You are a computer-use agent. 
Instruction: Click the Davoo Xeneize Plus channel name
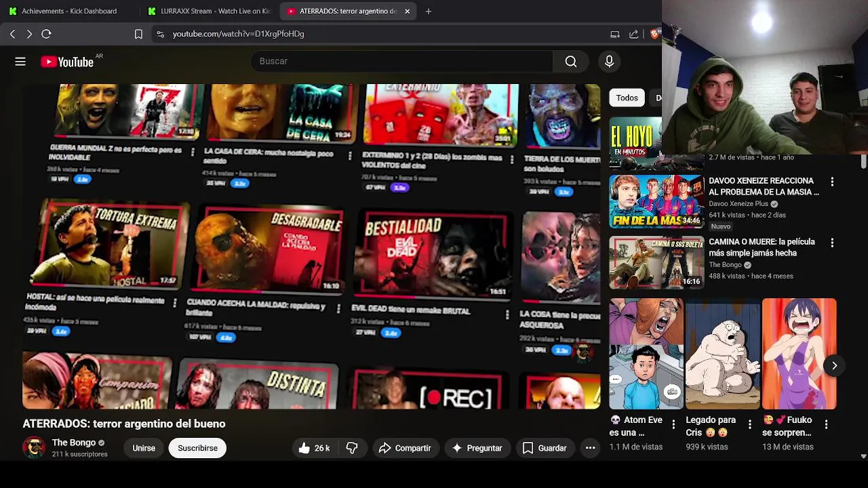click(x=738, y=204)
